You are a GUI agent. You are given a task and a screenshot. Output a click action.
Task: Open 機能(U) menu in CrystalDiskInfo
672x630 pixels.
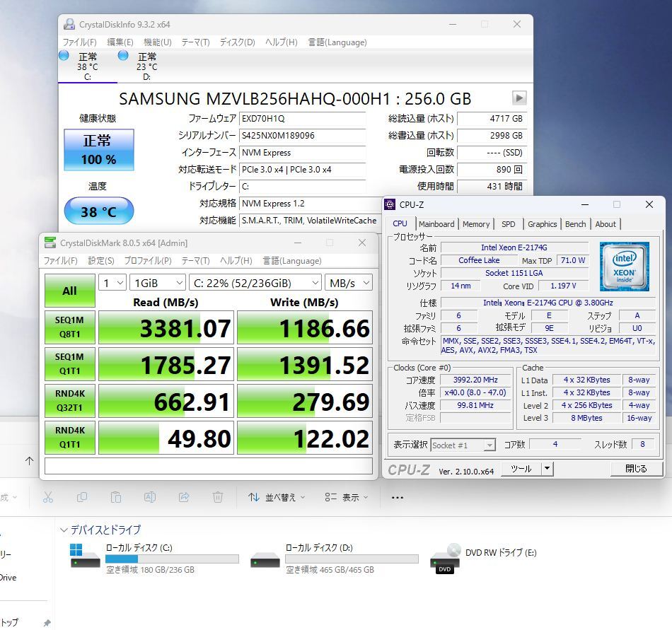click(158, 42)
